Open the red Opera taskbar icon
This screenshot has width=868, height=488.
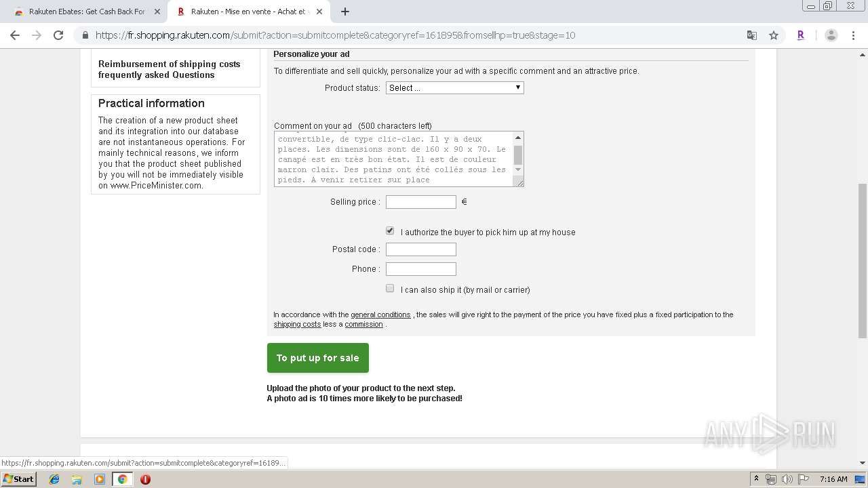pyautogui.click(x=145, y=479)
